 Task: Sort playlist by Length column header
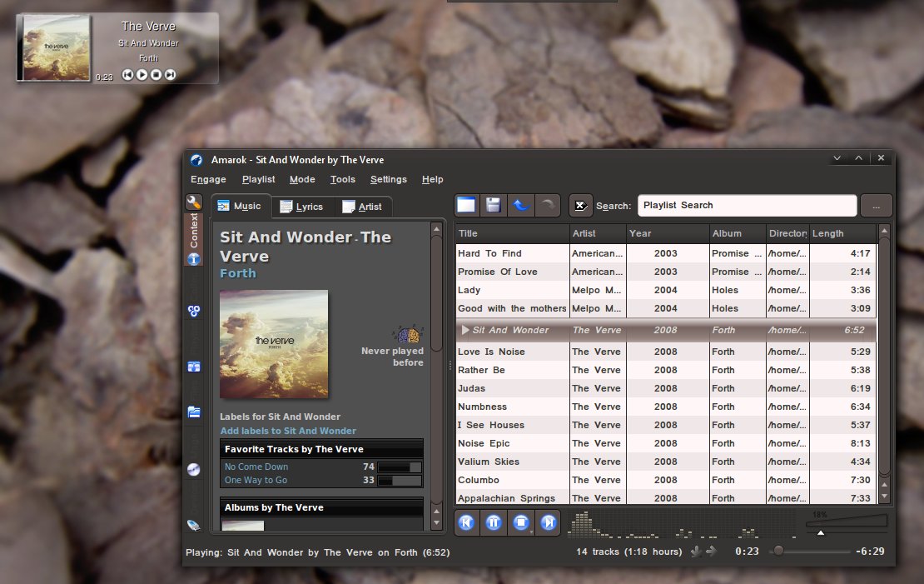coord(842,233)
